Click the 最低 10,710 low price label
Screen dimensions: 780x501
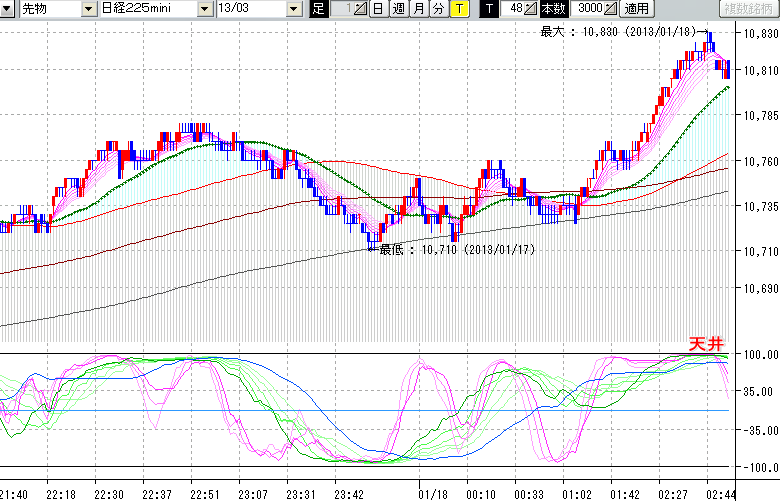[x=456, y=249]
